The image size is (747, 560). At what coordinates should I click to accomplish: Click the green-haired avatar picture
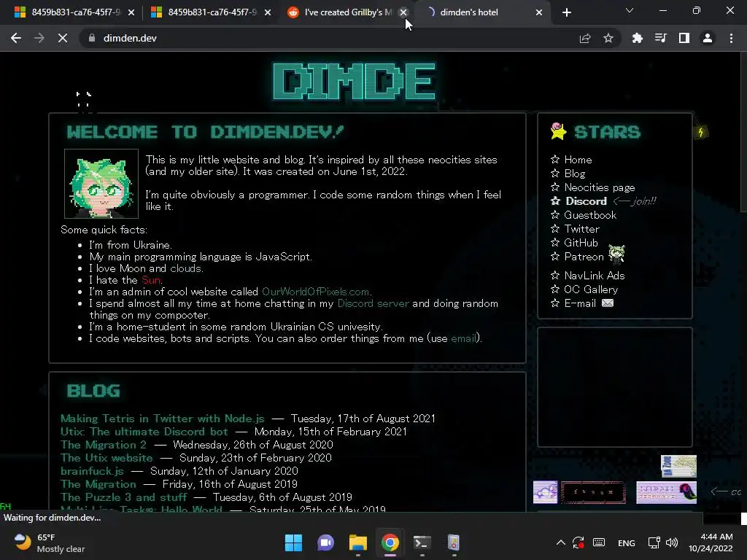(x=101, y=183)
